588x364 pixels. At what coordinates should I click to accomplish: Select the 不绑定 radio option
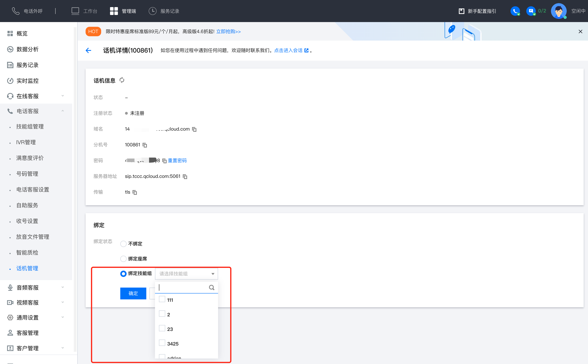(x=123, y=244)
